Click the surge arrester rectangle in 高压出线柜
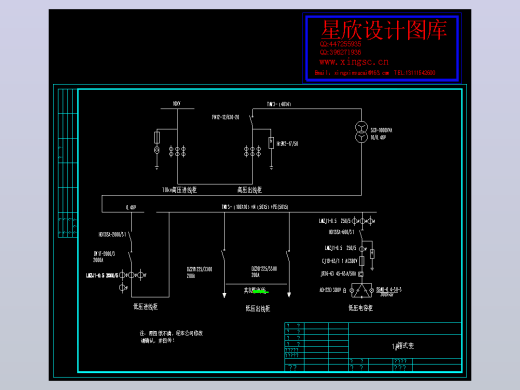The height and width of the screenshot is (390, 520). coord(271,143)
